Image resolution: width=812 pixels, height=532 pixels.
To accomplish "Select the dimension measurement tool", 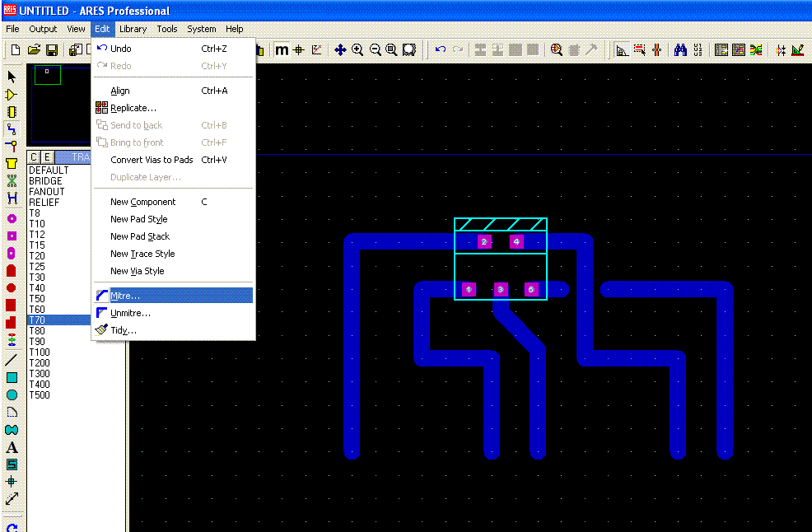I will click(x=12, y=498).
